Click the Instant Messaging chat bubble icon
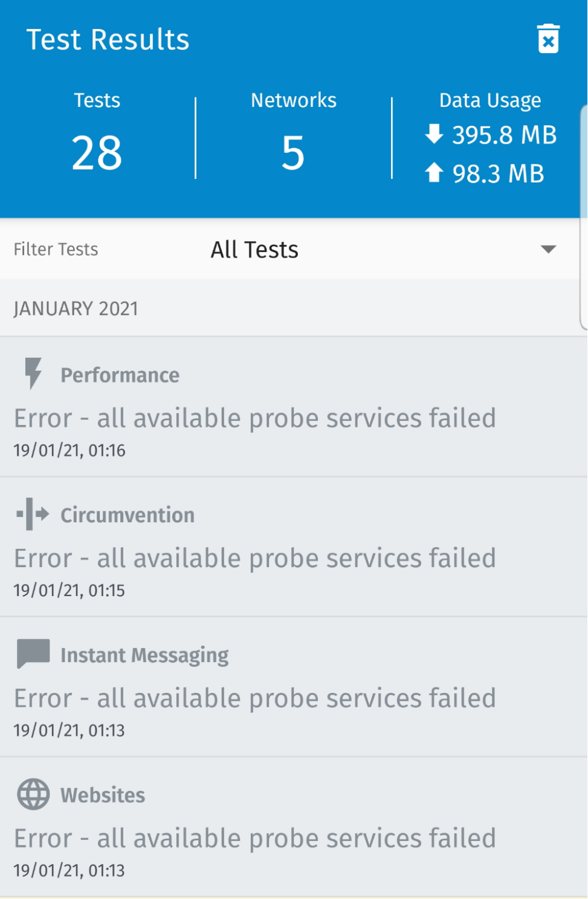The height and width of the screenshot is (899, 588). pos(33,654)
